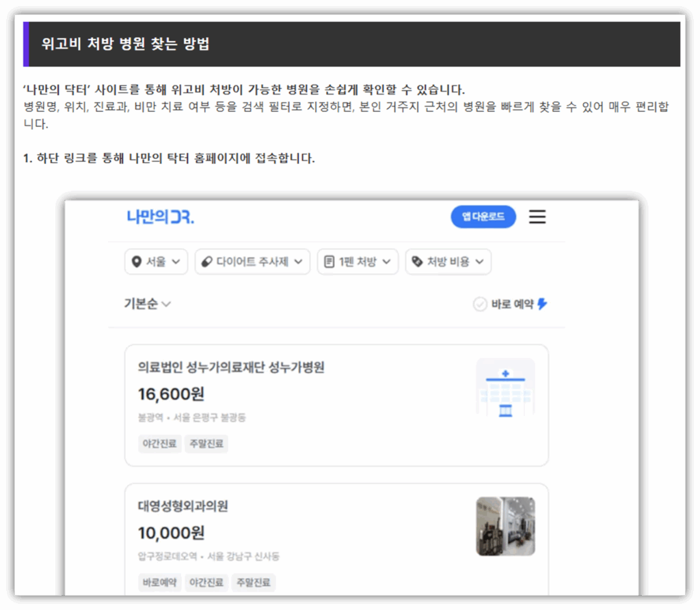The image size is (700, 610).
Task: Click the 위고비 처방 병원 찾는 방법 heading
Action: pos(126,44)
